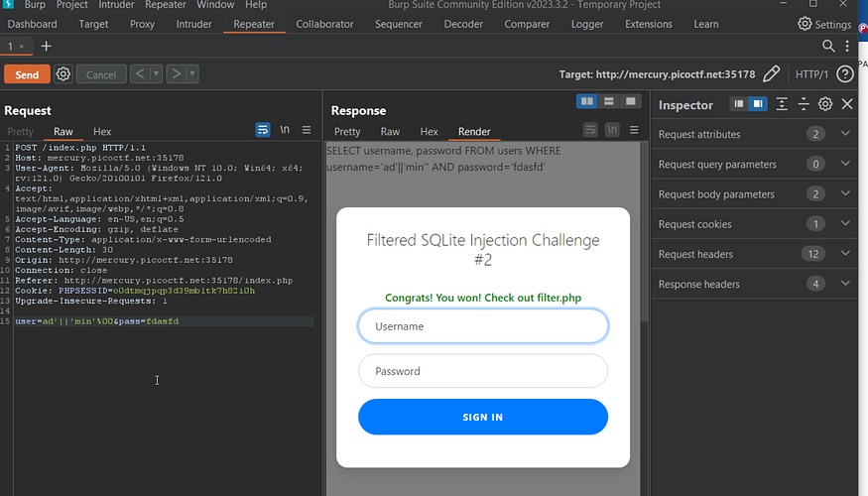Expand all Inspector sections icon
The height and width of the screenshot is (496, 868).
pos(782,104)
